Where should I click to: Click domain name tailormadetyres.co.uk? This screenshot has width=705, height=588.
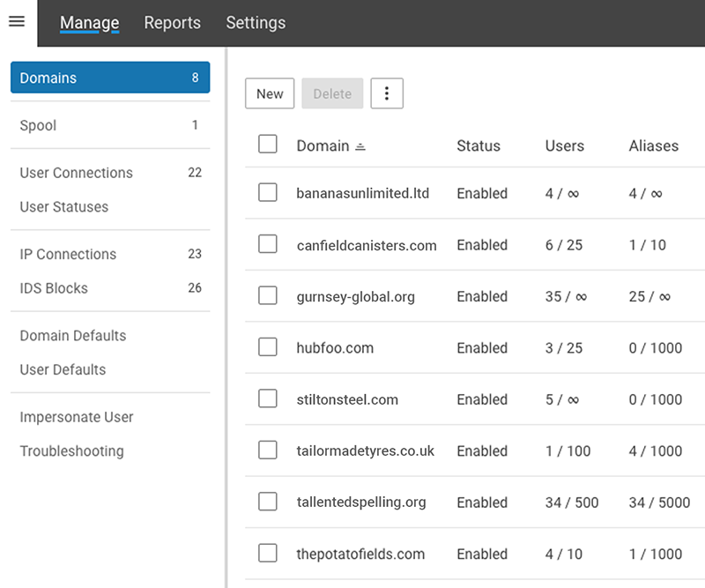click(365, 450)
